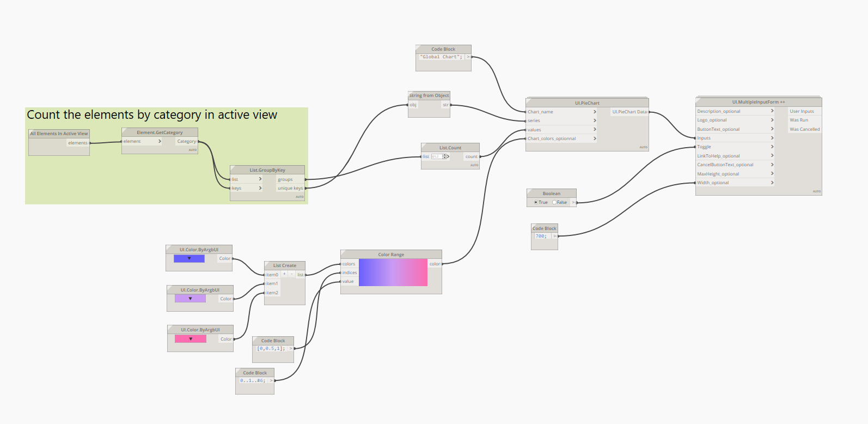Select the True radio button on Boolean node
Screen dimensions: 868x424
coord(536,202)
